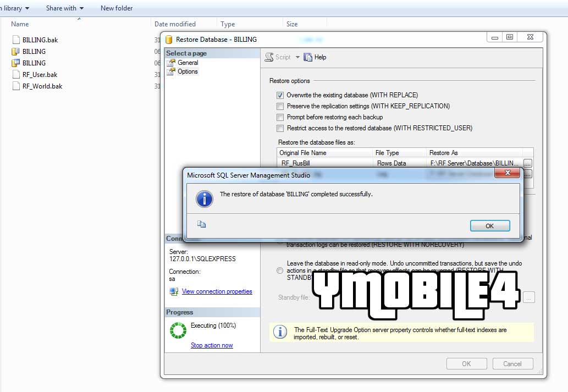The width and height of the screenshot is (568, 392).
Task: Select RF_World.bak file in Explorer
Action: pyautogui.click(x=42, y=86)
